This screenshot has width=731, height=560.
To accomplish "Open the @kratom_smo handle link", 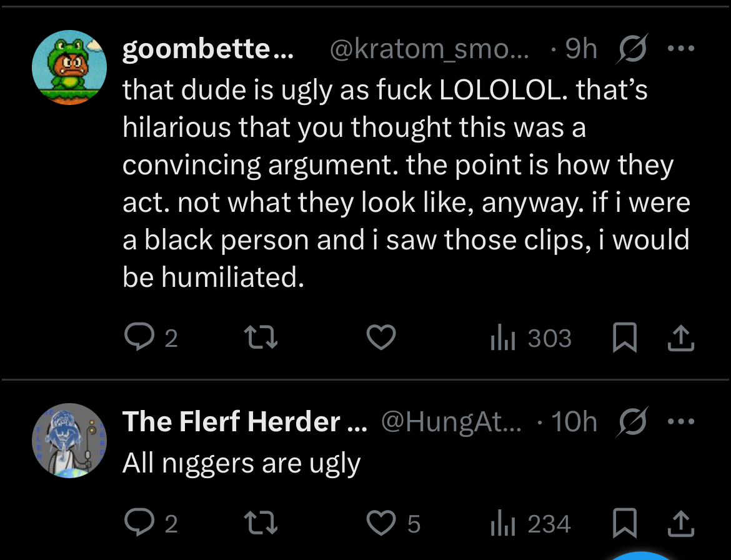I will (428, 49).
